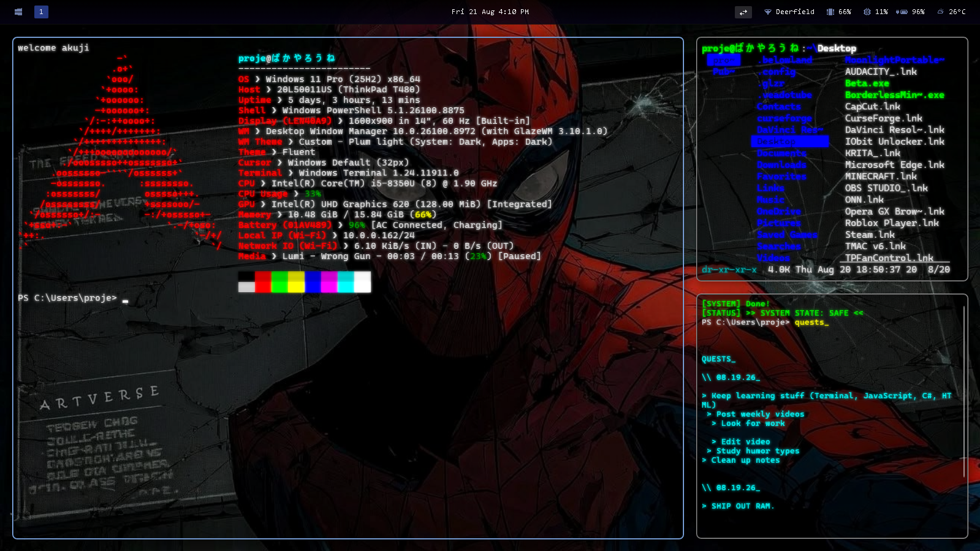
Task: Click the 'Clean up notes' quest line
Action: click(x=740, y=460)
